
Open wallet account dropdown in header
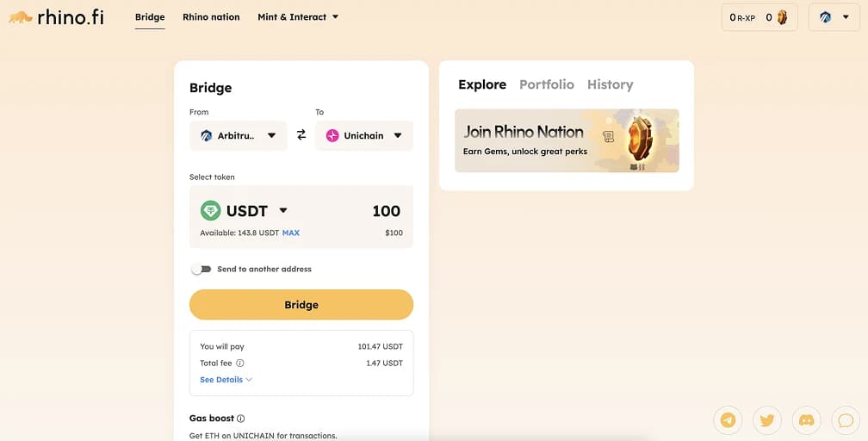tap(834, 17)
